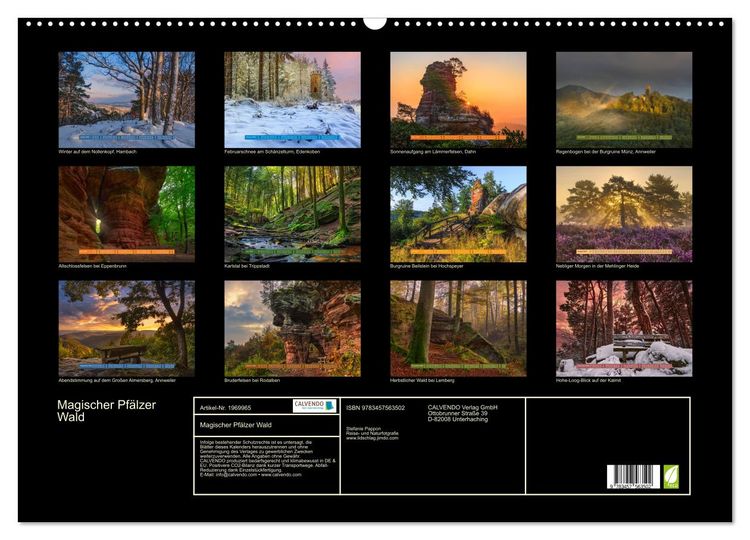Viewport: 750px width, 540px height.
Task: Click large title 'Magischer Pfälzer Wald' at left
Action: (x=106, y=411)
